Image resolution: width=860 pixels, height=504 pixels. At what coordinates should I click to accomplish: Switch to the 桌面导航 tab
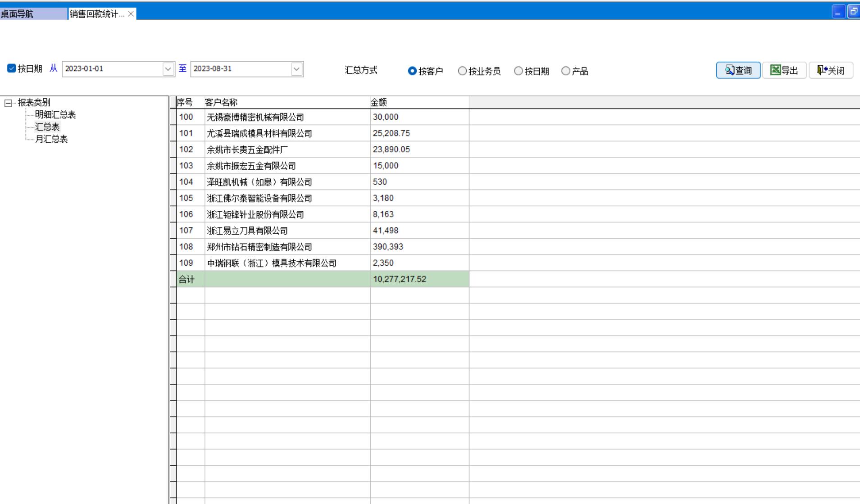pos(18,14)
